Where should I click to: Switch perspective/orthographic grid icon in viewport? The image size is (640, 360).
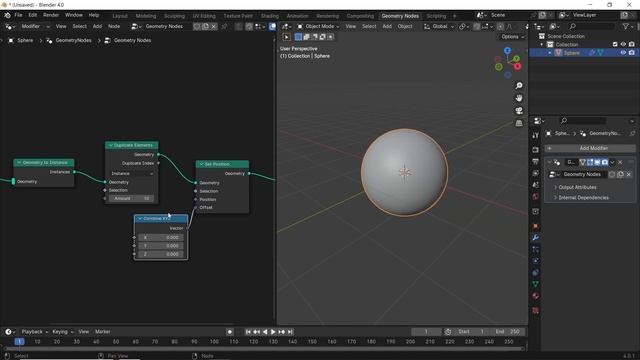tap(519, 123)
